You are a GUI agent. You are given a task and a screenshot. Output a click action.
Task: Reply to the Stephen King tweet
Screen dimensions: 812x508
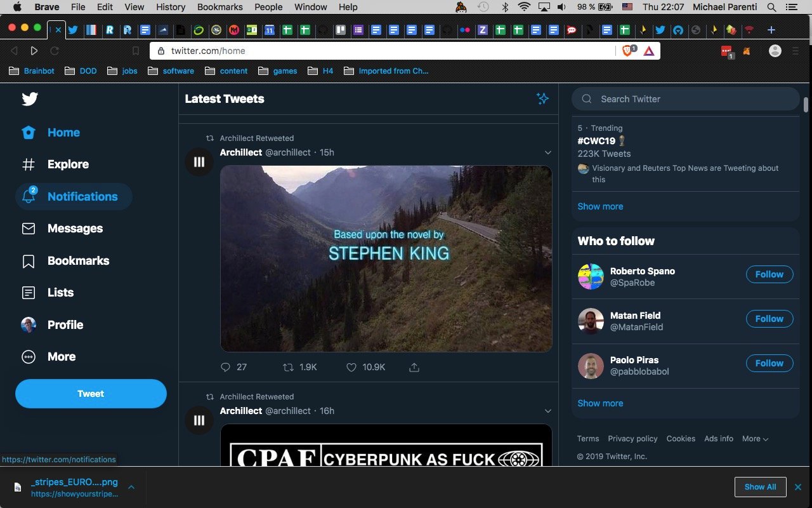click(225, 367)
